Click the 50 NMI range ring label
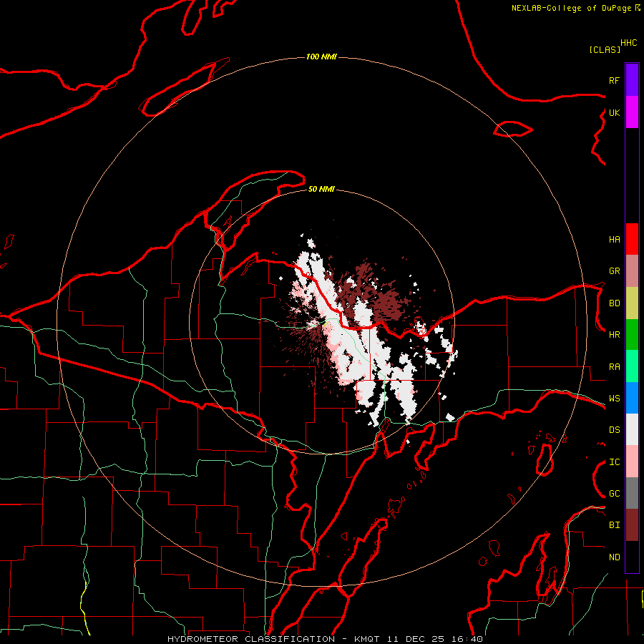 tap(321, 189)
